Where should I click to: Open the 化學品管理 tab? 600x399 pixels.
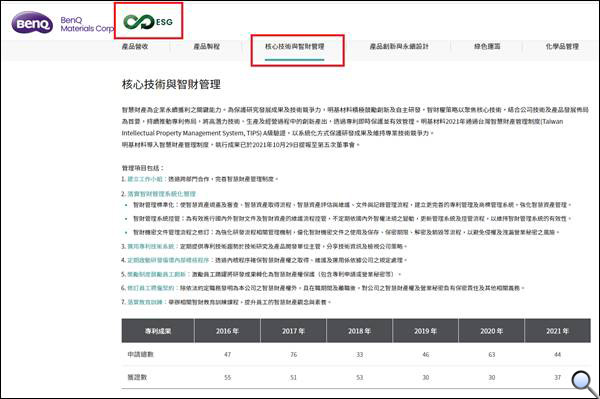562,46
